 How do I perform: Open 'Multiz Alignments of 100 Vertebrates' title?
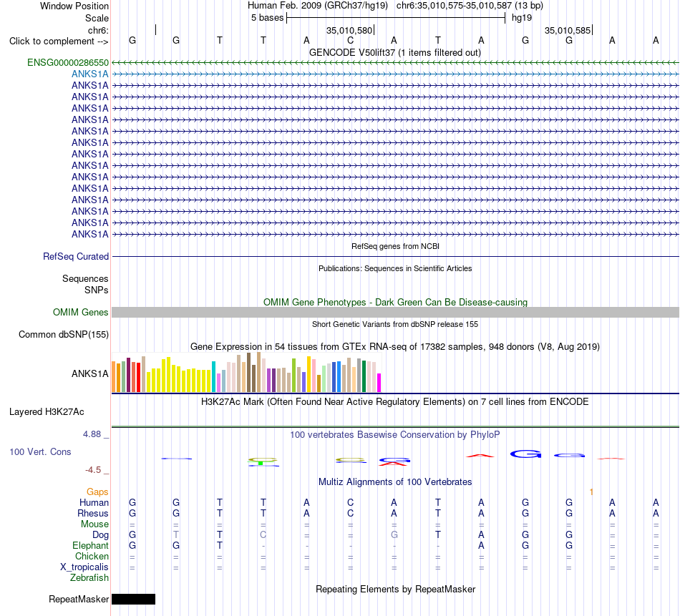tap(395, 482)
